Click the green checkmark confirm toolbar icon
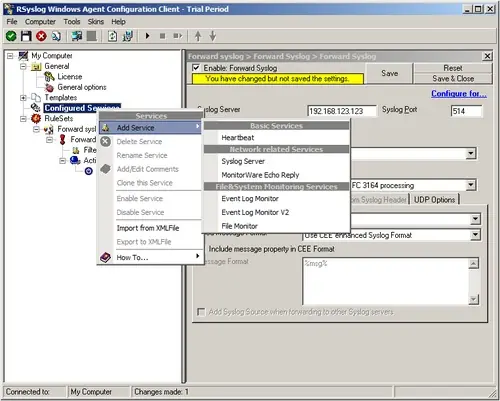 (x=11, y=36)
